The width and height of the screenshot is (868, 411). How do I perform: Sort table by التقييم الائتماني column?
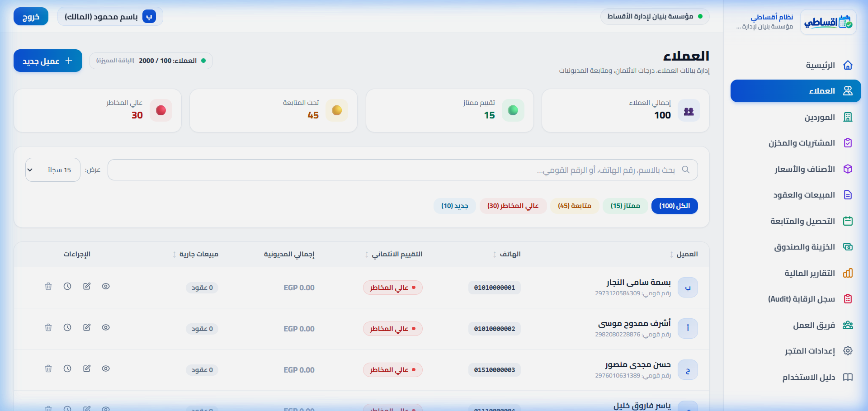pyautogui.click(x=394, y=254)
